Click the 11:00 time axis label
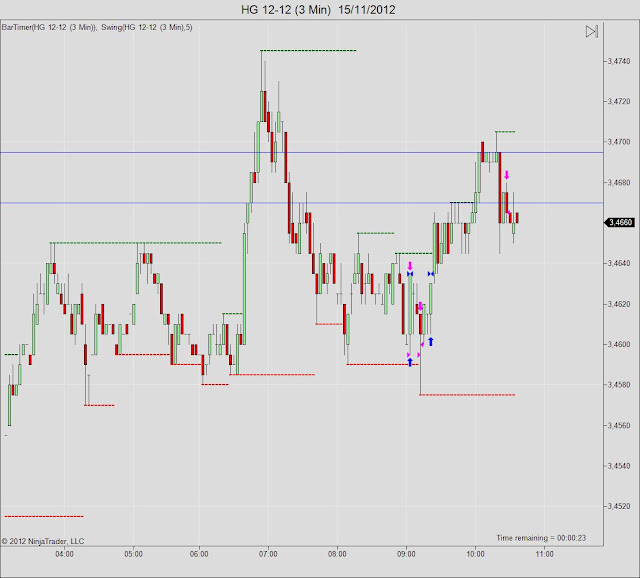The width and height of the screenshot is (640, 578). click(x=544, y=554)
